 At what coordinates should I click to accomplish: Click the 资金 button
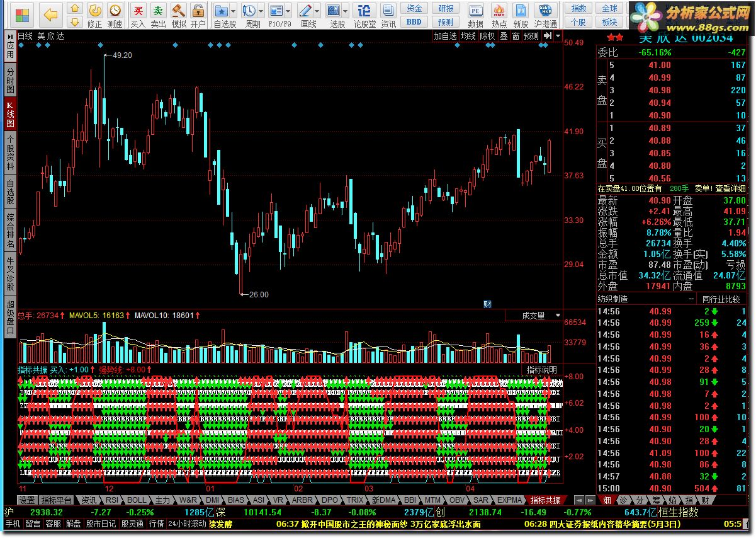414,8
